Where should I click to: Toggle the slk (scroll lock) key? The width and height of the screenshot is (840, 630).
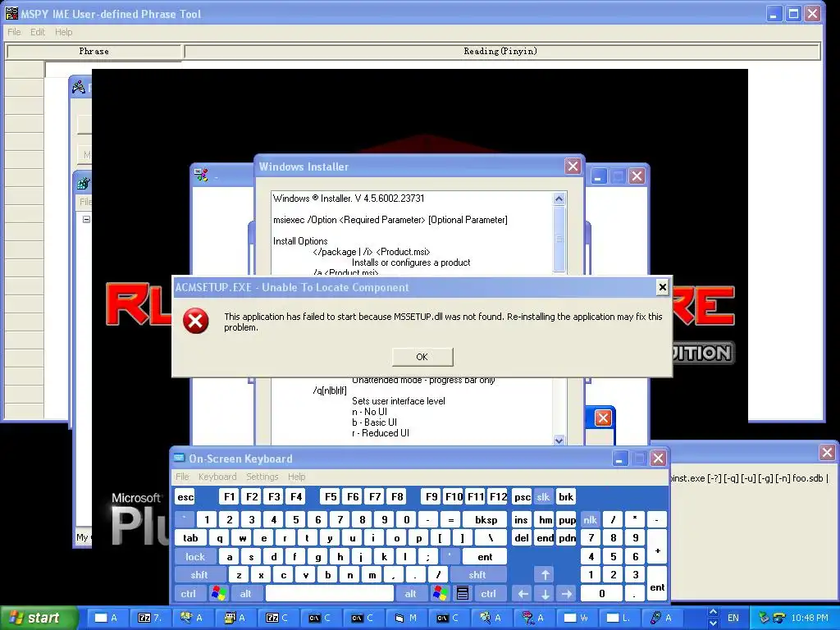click(x=543, y=496)
